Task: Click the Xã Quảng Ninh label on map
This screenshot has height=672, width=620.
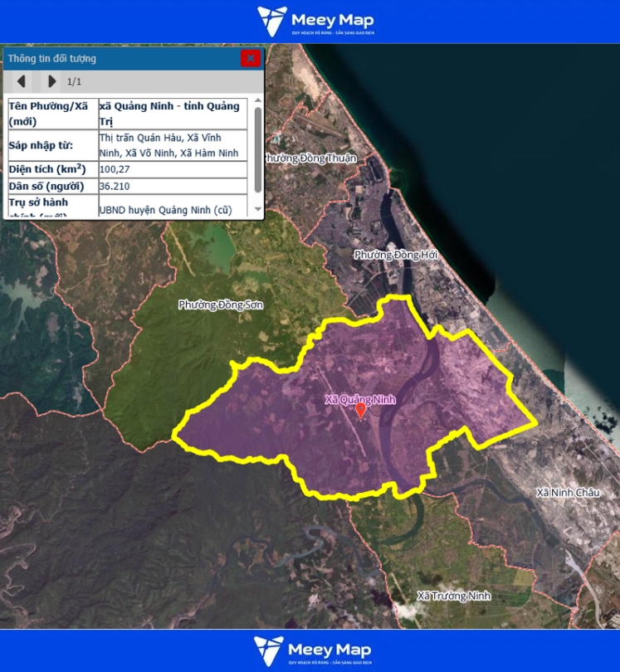Action: tap(360, 399)
